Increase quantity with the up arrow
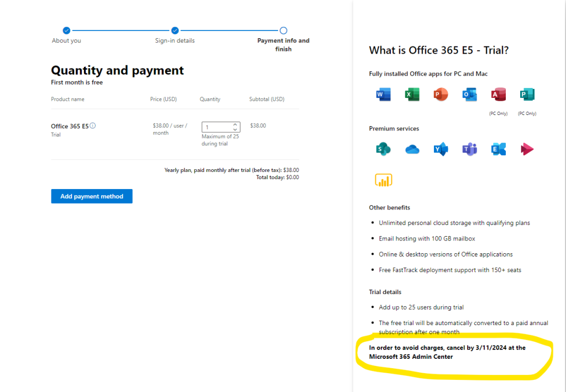566x392 pixels. pos(235,124)
